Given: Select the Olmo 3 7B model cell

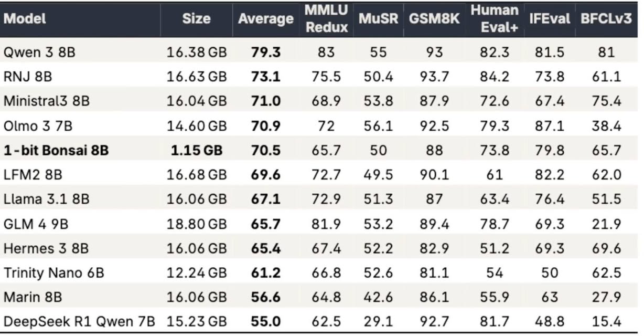Looking at the screenshot, I should pos(38,126).
